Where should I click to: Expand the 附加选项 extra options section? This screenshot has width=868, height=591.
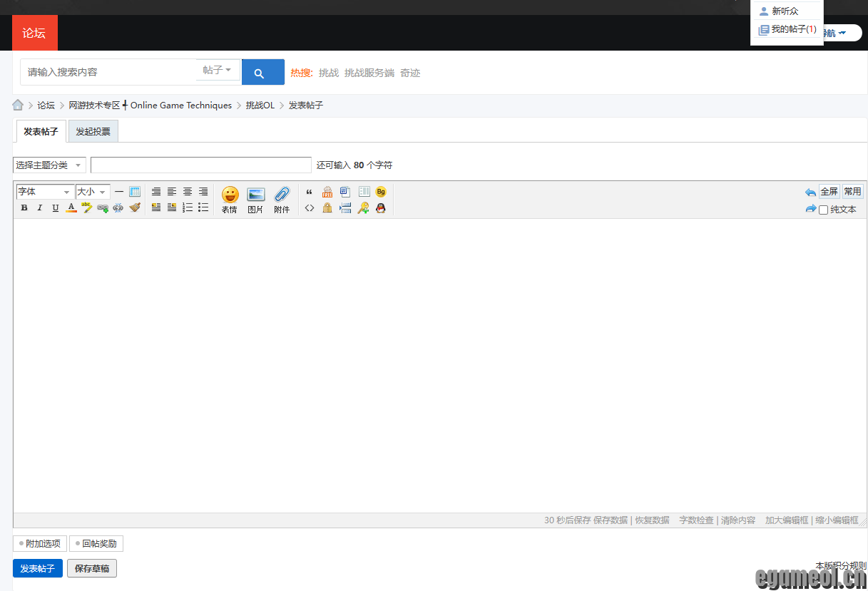40,544
